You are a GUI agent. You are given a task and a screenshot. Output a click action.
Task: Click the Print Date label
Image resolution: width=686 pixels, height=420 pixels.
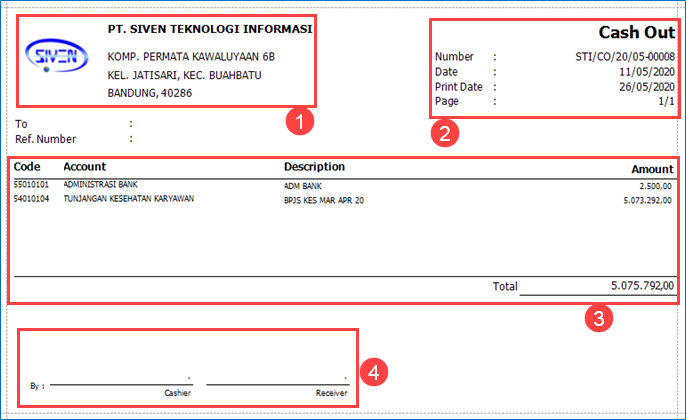pos(458,87)
